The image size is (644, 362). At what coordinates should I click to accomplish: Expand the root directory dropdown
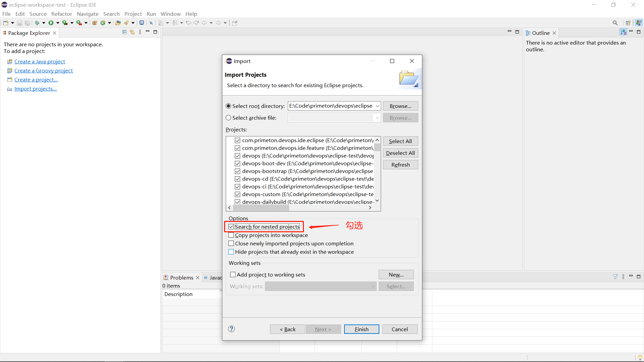pos(377,106)
